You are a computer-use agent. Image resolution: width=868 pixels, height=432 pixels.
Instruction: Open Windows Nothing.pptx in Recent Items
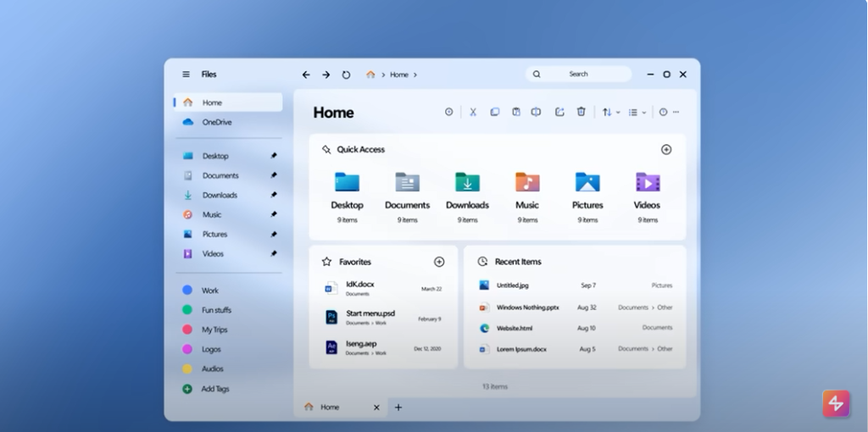pyautogui.click(x=576, y=307)
